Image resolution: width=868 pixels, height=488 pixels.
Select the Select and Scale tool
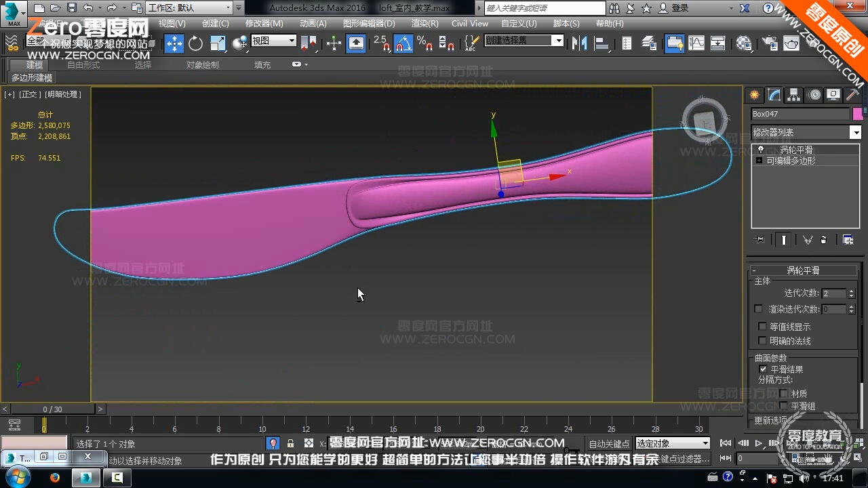tap(218, 43)
